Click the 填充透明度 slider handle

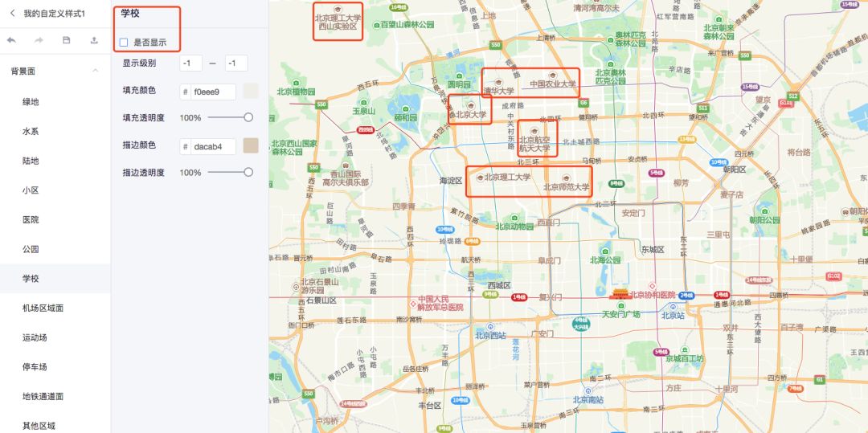[248, 117]
